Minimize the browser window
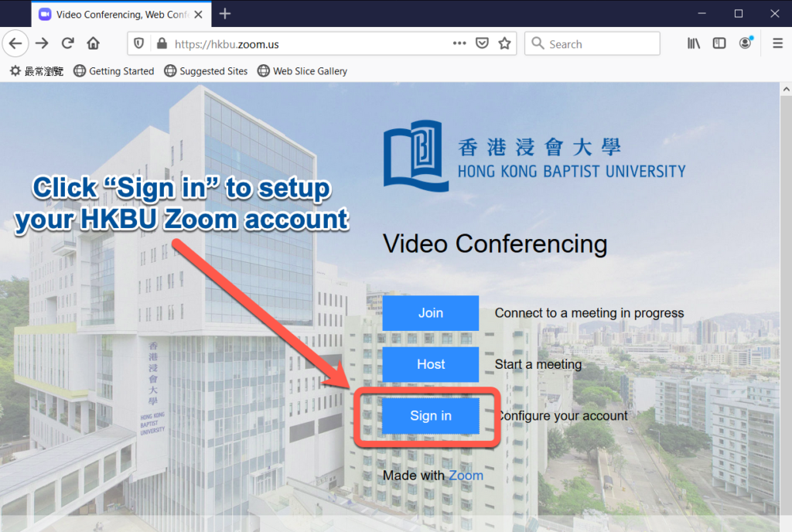Viewport: 792px width, 532px height. coord(702,14)
